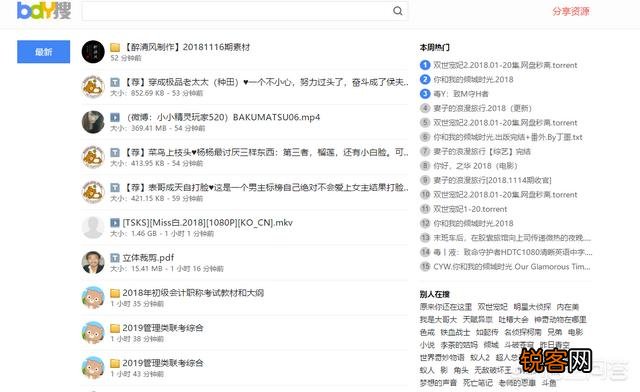Search tag 明星大侦探
640x392 pixels.
tap(532, 307)
